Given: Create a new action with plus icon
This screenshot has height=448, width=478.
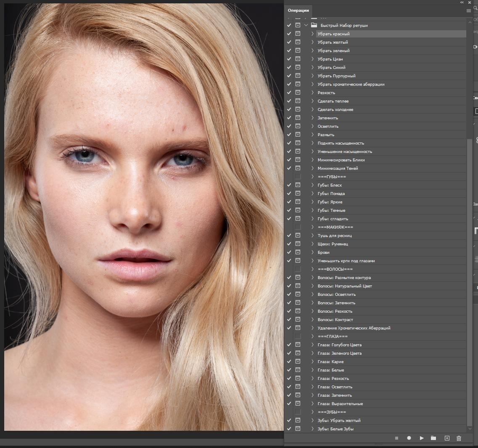Looking at the screenshot, I should click(x=447, y=438).
